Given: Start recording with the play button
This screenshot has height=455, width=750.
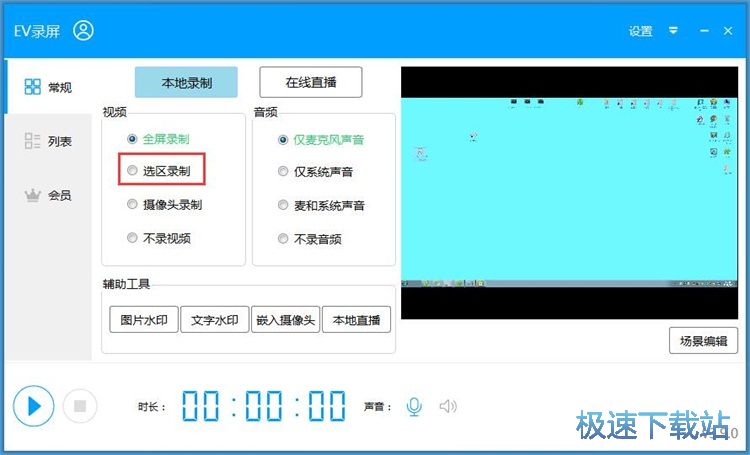Looking at the screenshot, I should pyautogui.click(x=33, y=406).
